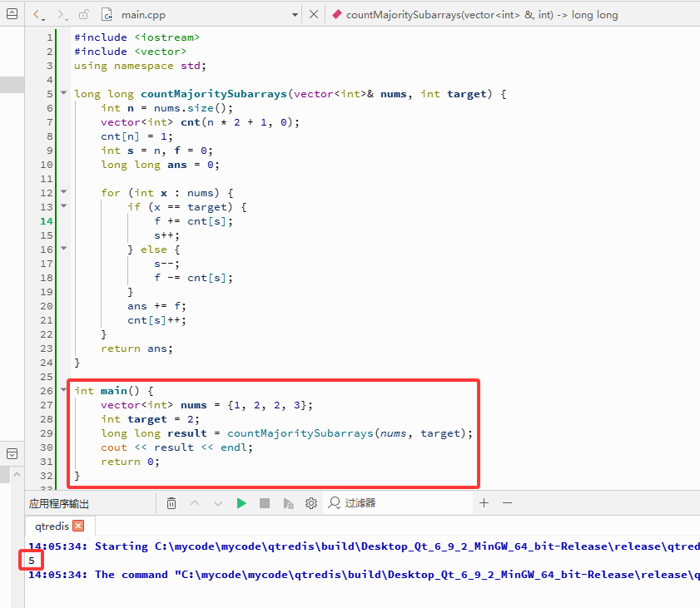Collapse the else block at line 16
This screenshot has width=700, height=608.
64,249
